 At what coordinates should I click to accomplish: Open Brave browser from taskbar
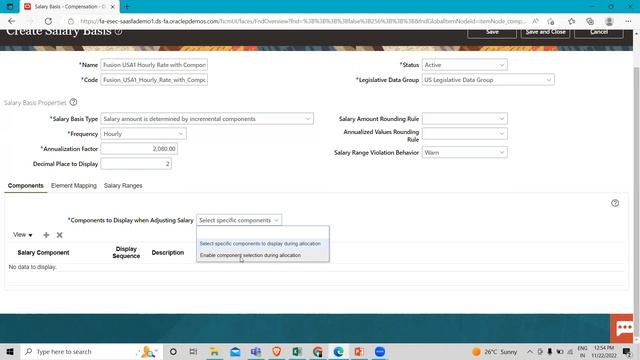pos(277,351)
